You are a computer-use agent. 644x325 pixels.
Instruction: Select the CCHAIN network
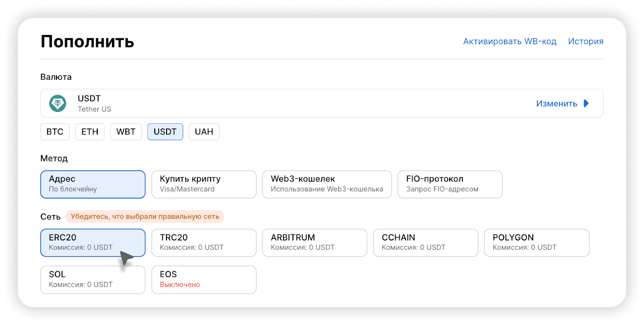(425, 242)
